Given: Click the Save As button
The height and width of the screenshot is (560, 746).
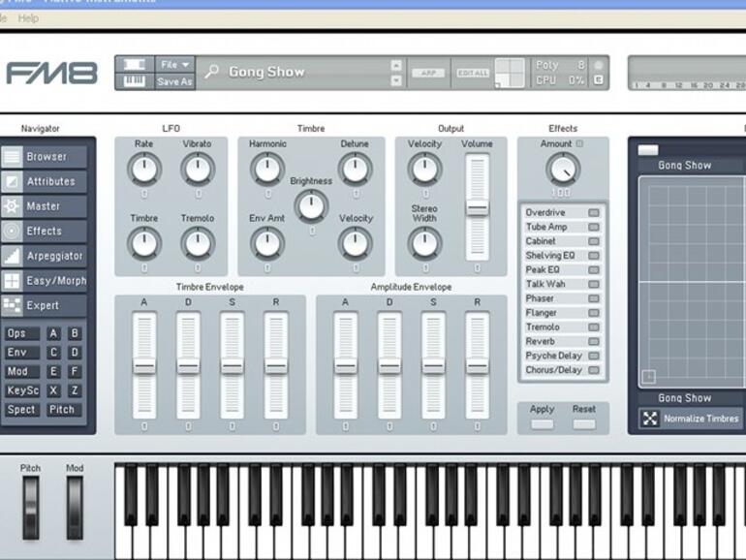Looking at the screenshot, I should pos(174,81).
